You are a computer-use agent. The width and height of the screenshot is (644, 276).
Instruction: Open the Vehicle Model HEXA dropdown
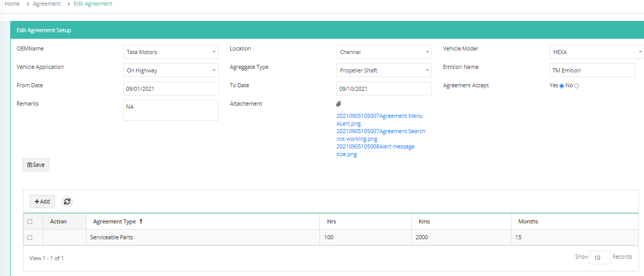[x=597, y=52]
